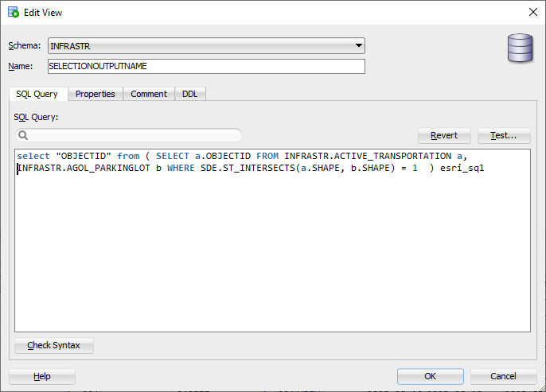This screenshot has width=546, height=392.
Task: Click the magnifier icon in search box
Action: (24, 135)
